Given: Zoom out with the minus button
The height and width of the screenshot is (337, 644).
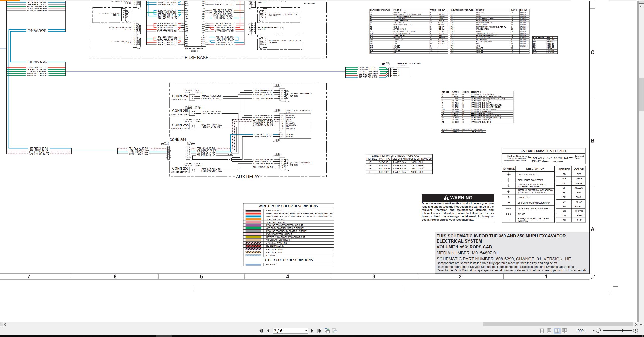Looking at the screenshot, I should [x=598, y=331].
